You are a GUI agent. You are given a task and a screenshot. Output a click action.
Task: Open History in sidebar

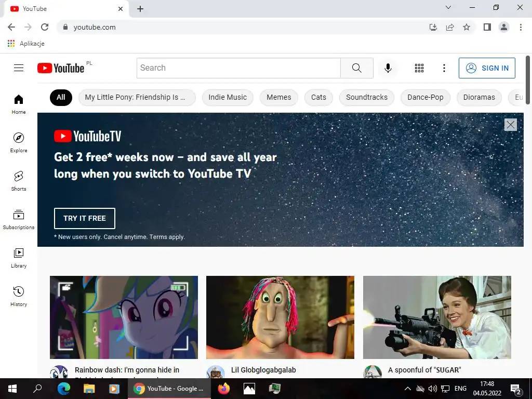(19, 296)
